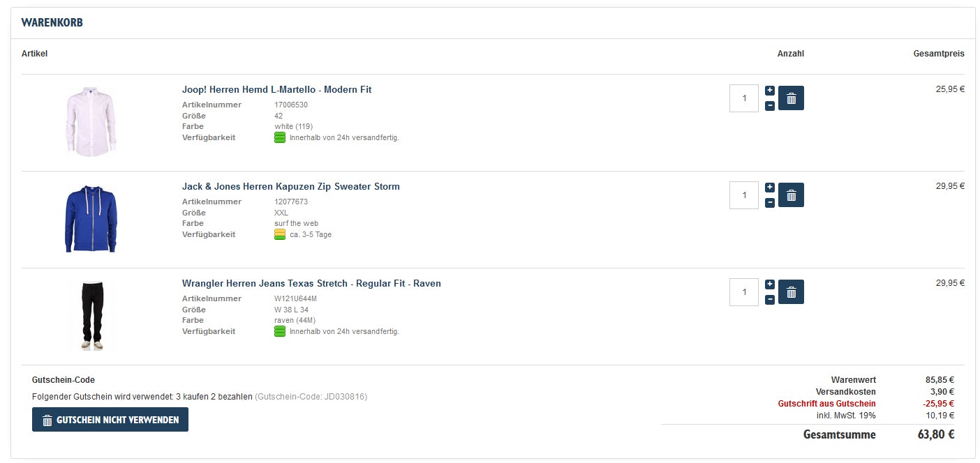Click the black jeans product thumbnail
980x463 pixels.
pyautogui.click(x=91, y=316)
